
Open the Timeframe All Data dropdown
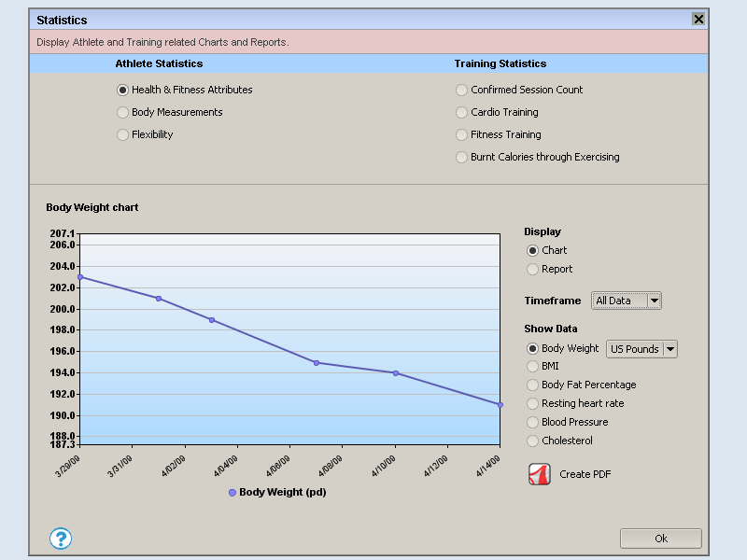click(627, 301)
